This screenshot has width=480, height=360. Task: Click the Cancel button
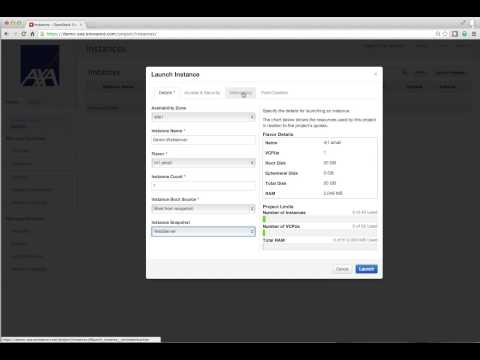click(342, 269)
